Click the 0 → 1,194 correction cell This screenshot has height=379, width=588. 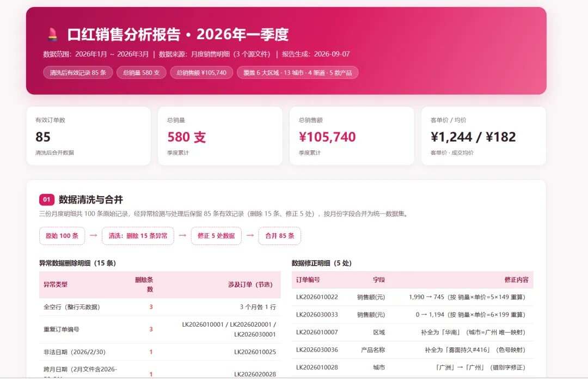pyautogui.click(x=470, y=315)
